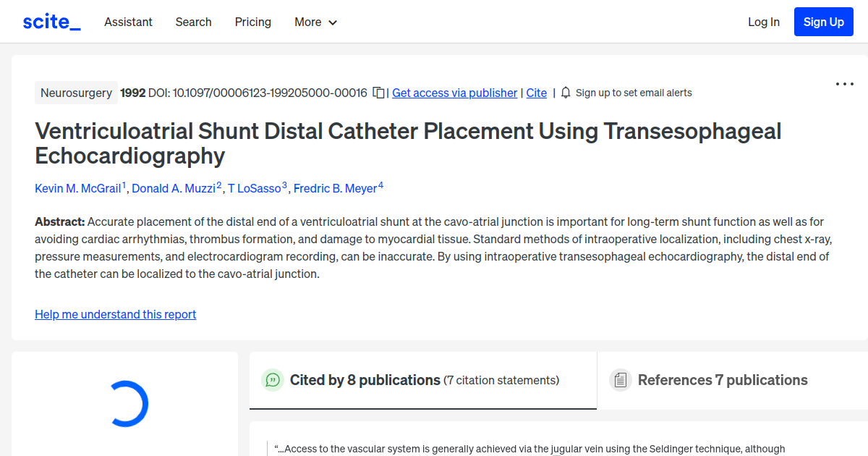Open author Kevin M. McGrail's profile
The height and width of the screenshot is (456, 868).
pos(78,188)
